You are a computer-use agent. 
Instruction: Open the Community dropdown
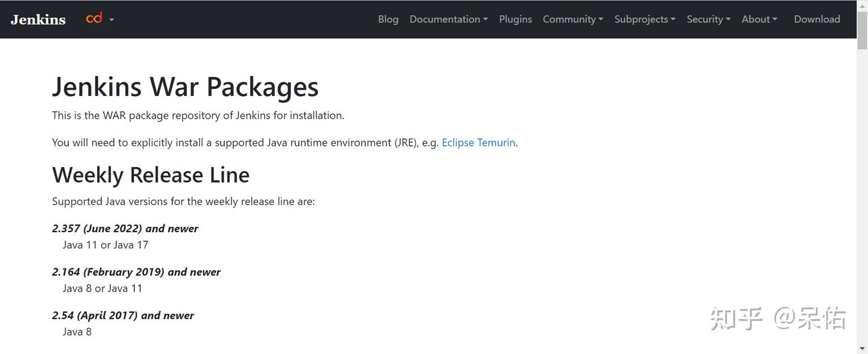pyautogui.click(x=571, y=19)
